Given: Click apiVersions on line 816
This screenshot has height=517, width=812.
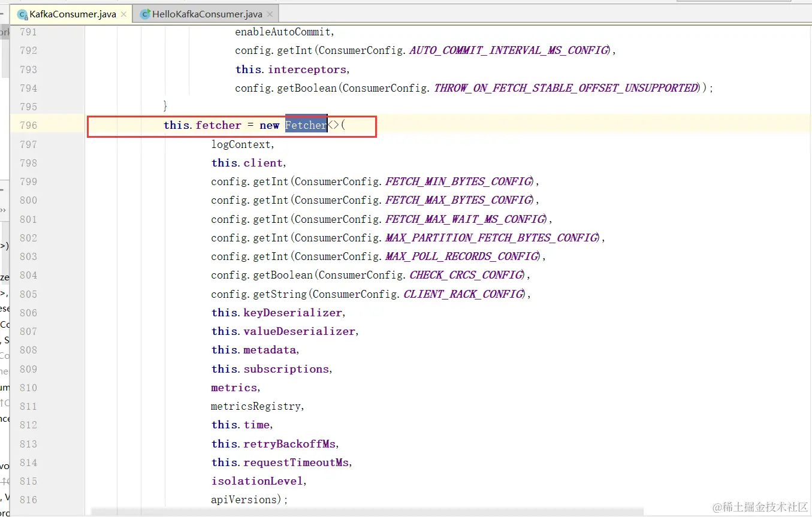Looking at the screenshot, I should pyautogui.click(x=244, y=499).
